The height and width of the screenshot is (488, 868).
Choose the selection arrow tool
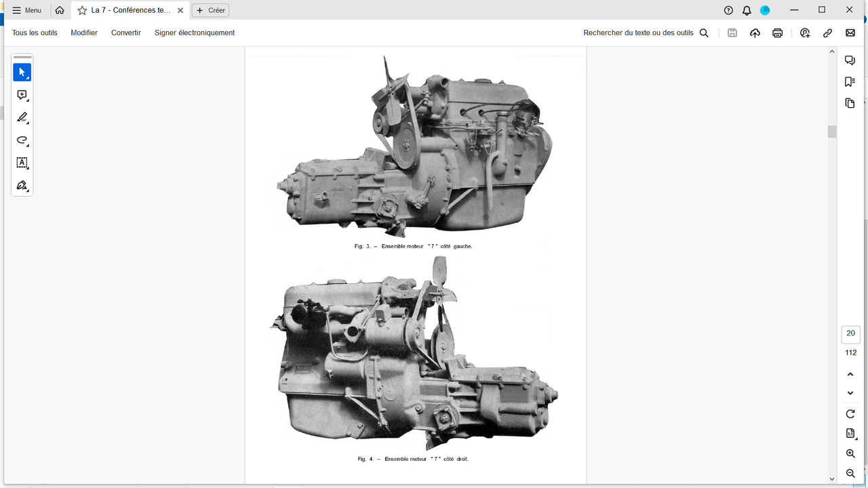pyautogui.click(x=22, y=73)
